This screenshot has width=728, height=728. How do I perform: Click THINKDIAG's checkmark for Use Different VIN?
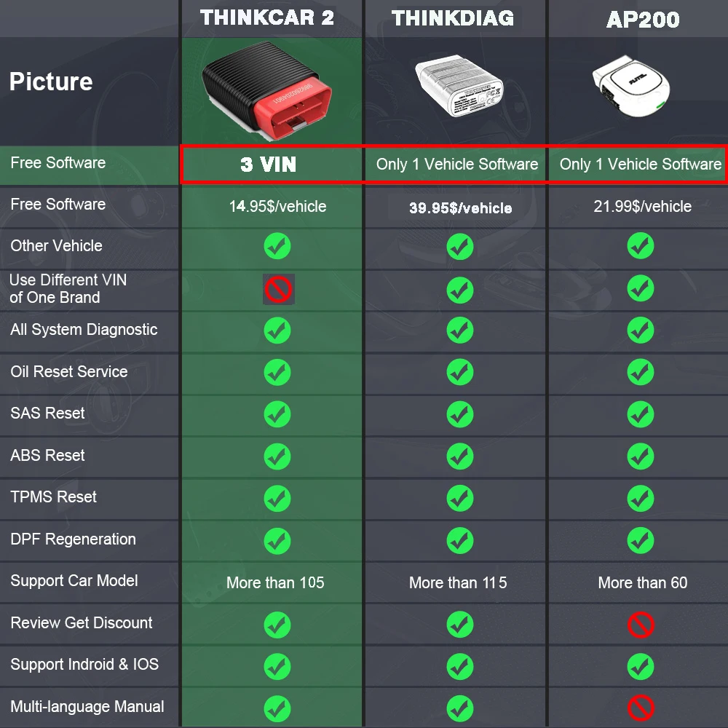click(x=459, y=290)
